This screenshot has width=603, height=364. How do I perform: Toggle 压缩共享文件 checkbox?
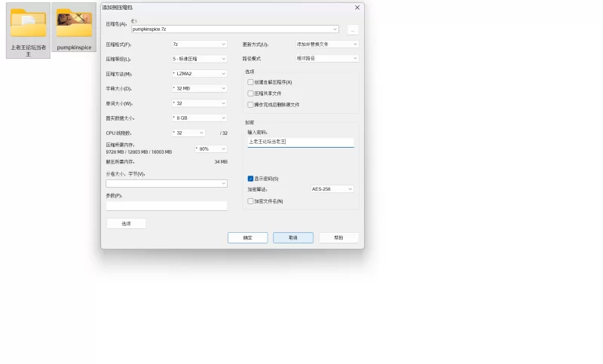[251, 93]
